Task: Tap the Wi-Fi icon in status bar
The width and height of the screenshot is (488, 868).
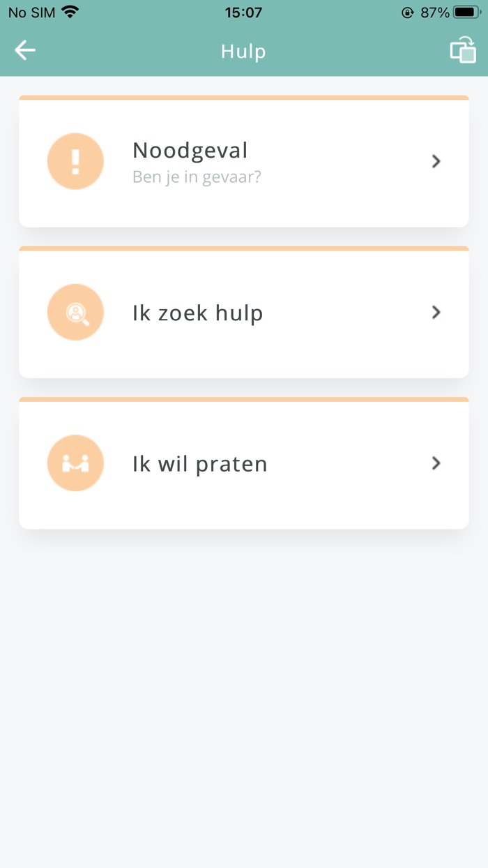Action: click(68, 12)
